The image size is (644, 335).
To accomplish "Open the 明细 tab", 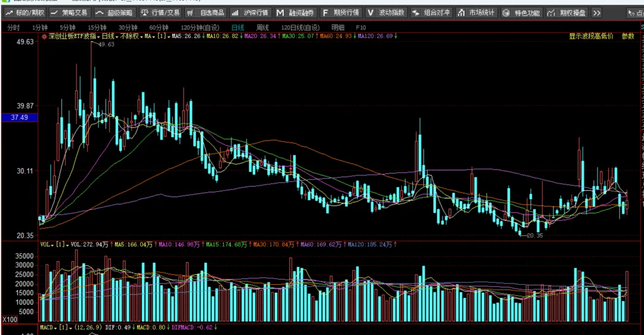I will pyautogui.click(x=338, y=27).
